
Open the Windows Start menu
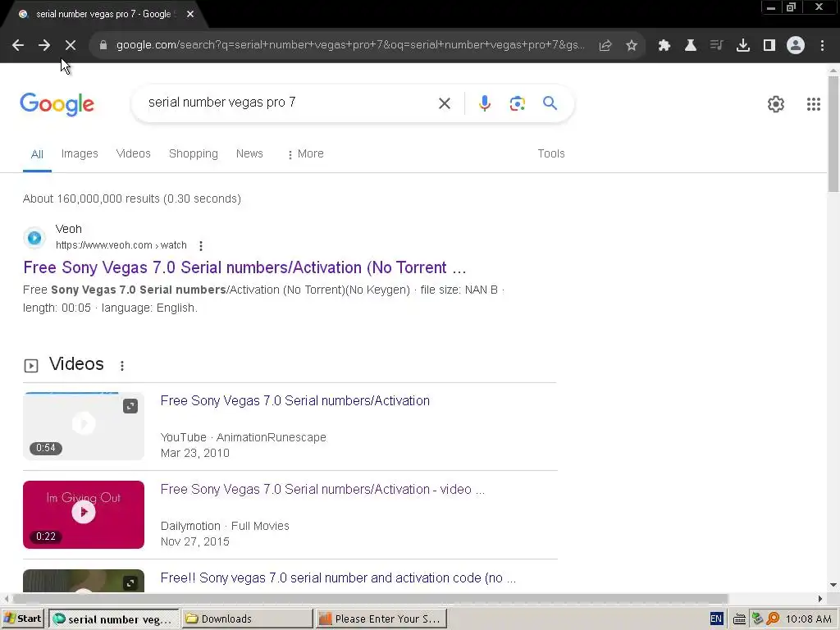23,619
